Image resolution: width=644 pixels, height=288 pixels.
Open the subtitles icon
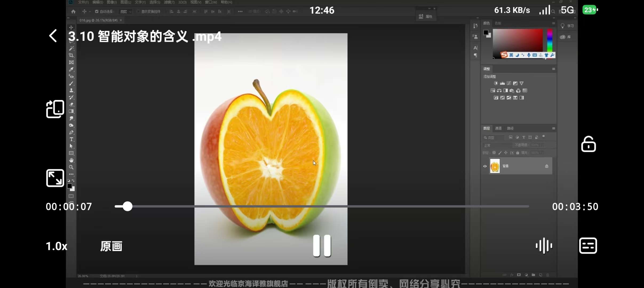click(x=588, y=246)
